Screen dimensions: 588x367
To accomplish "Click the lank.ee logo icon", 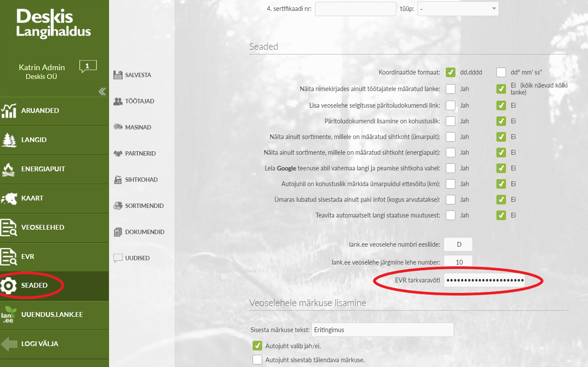I will coord(8,315).
